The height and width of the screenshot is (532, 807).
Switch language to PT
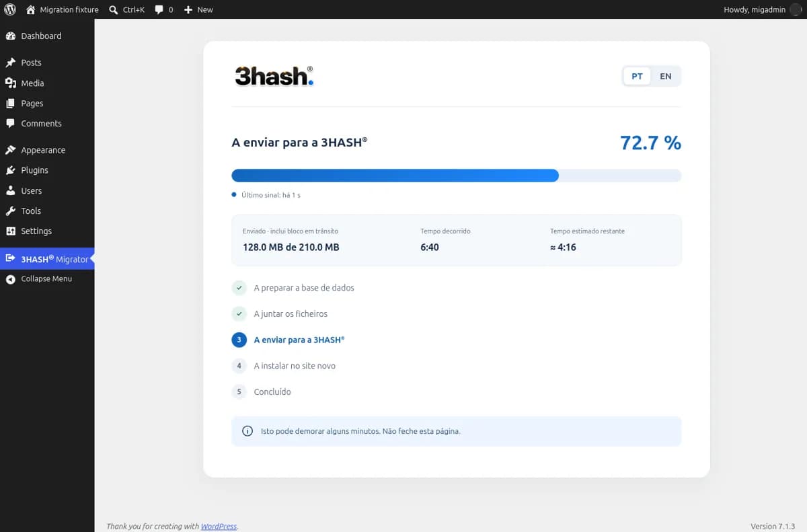point(637,76)
